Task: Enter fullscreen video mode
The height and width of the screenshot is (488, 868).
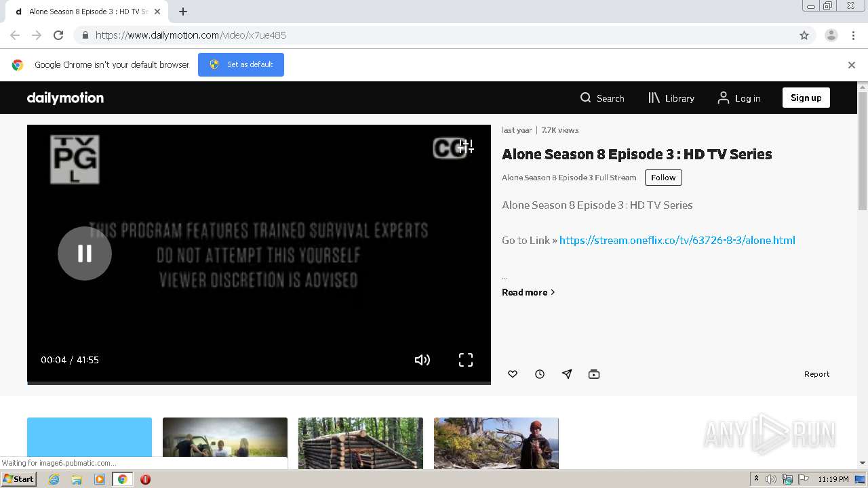Action: (x=466, y=360)
